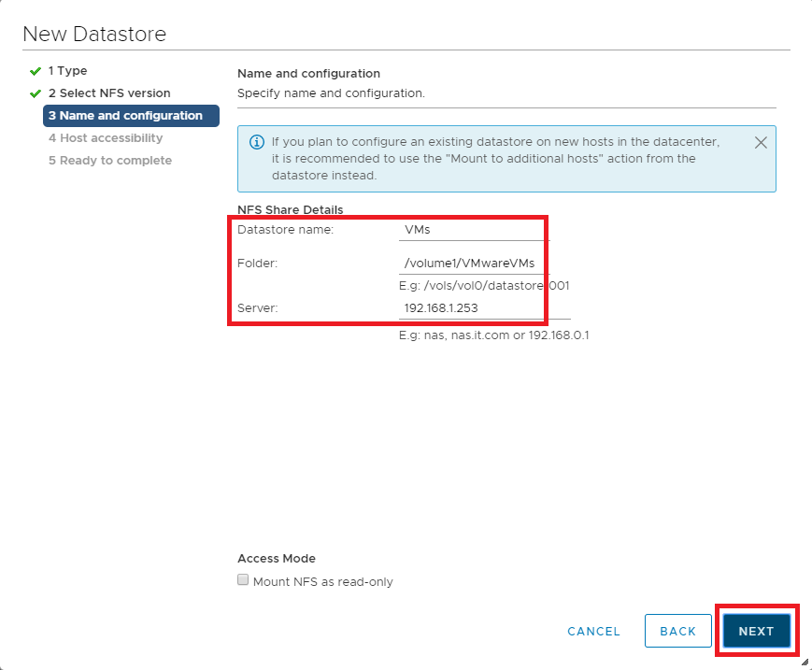Click the Datastore name field containing VMs
The width and height of the screenshot is (812, 670).
470,230
